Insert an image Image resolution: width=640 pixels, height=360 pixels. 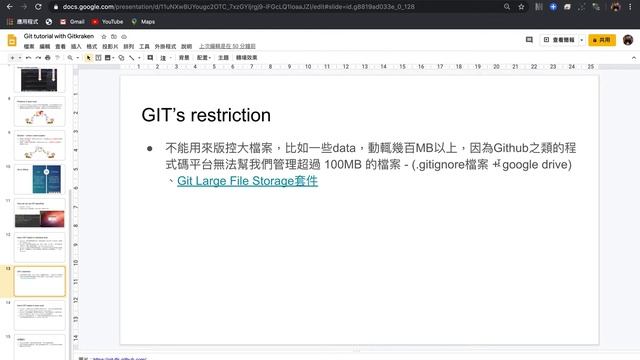pyautogui.click(x=108, y=58)
